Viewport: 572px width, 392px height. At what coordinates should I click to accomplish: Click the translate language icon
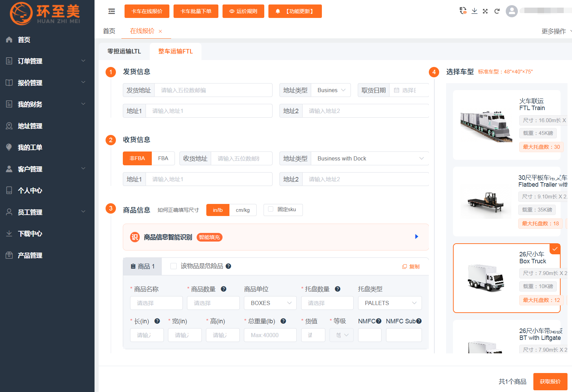point(463,11)
